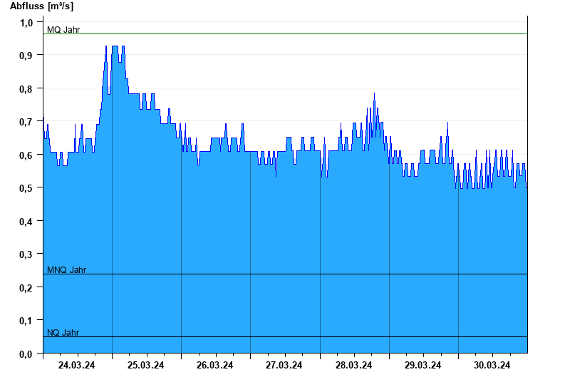
Task: Click the 28.03.24 date label
Action: click(353, 365)
